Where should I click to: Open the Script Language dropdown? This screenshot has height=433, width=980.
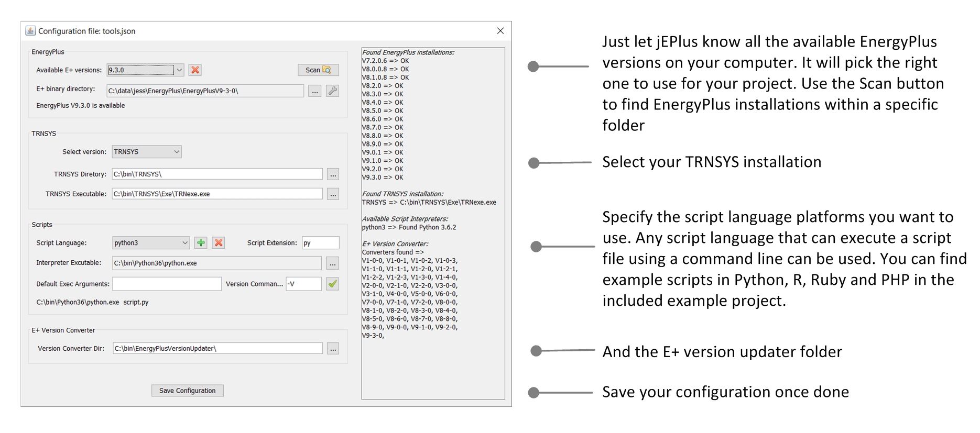[x=151, y=243]
